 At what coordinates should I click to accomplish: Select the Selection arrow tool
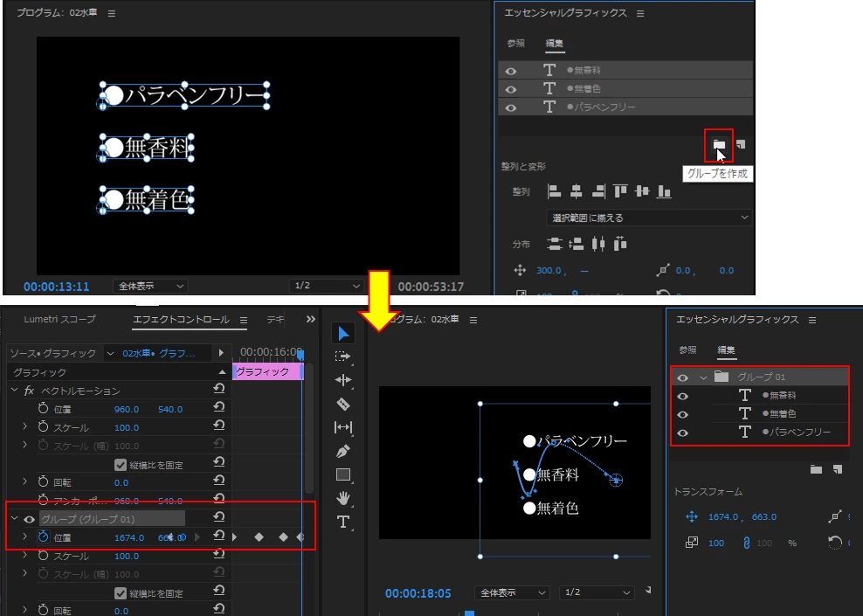click(x=343, y=333)
